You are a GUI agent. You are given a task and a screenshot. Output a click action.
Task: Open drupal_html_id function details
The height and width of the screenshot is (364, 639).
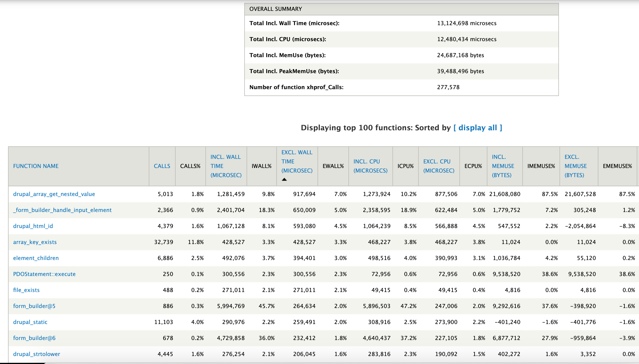point(33,226)
